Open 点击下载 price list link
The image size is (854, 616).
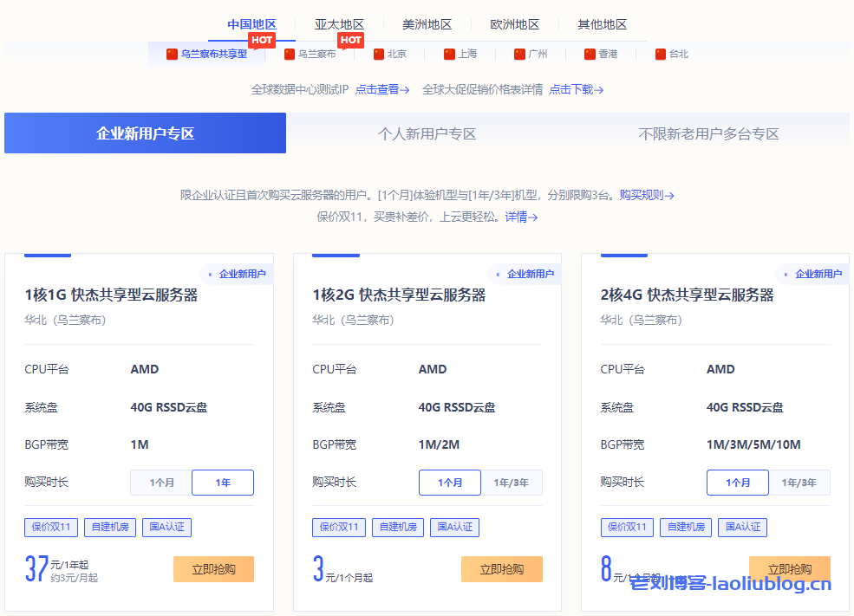576,89
